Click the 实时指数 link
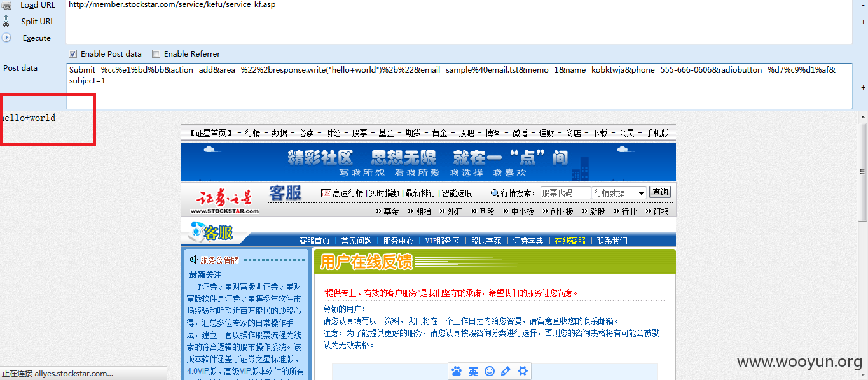 (384, 193)
